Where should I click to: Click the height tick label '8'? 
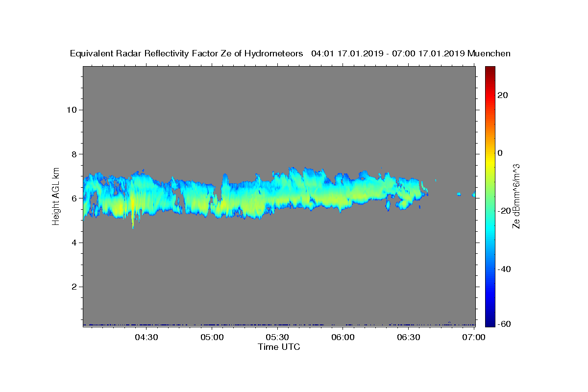[73, 154]
